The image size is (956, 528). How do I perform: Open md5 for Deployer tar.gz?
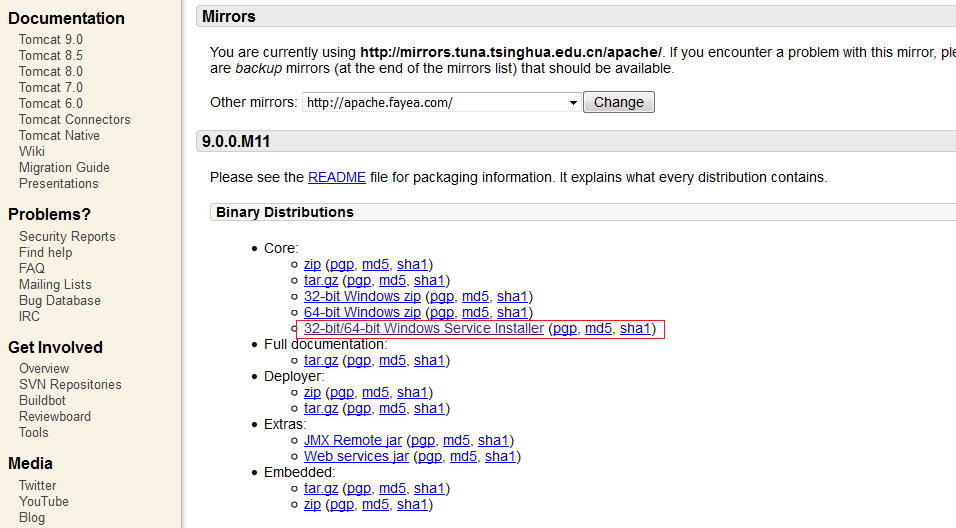tap(392, 408)
